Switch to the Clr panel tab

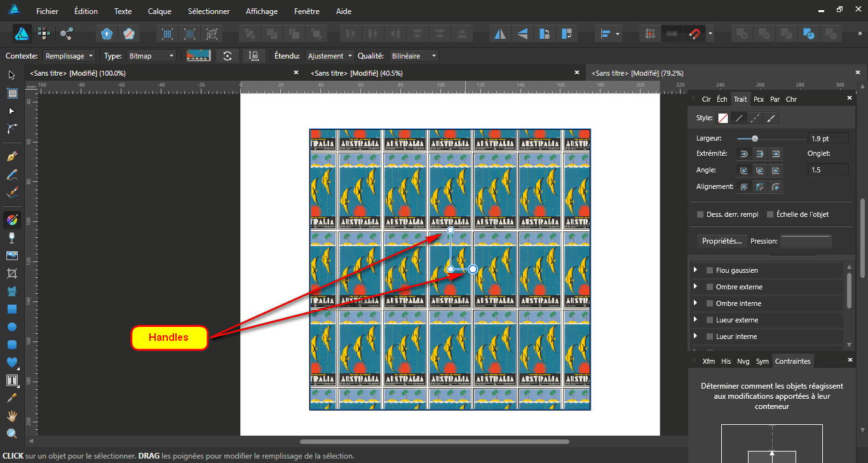pos(706,99)
